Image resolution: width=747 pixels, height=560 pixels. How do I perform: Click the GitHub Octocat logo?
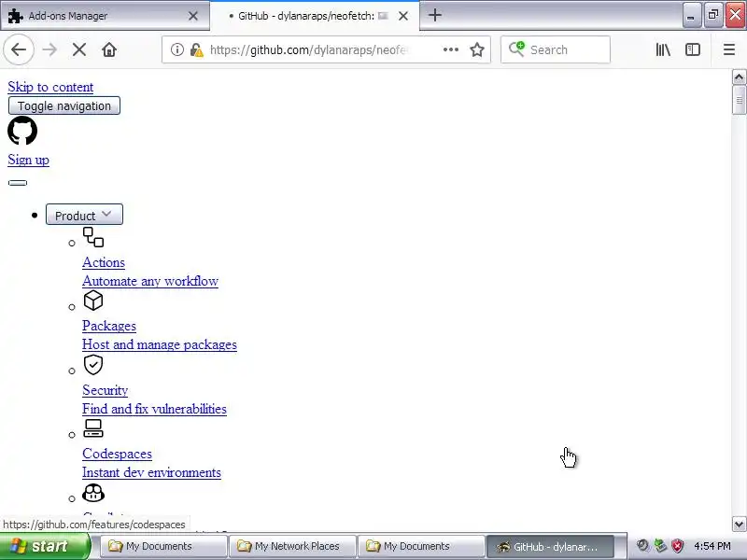click(x=22, y=131)
